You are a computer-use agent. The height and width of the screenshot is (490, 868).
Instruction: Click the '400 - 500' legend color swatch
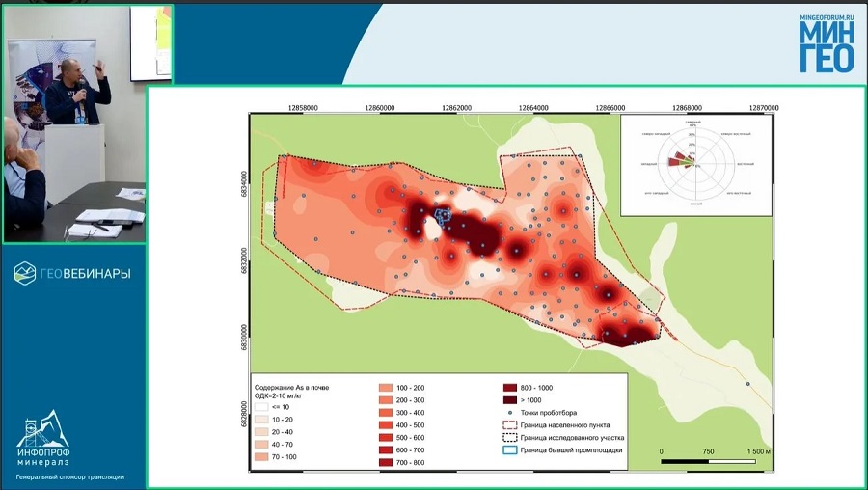(386, 425)
